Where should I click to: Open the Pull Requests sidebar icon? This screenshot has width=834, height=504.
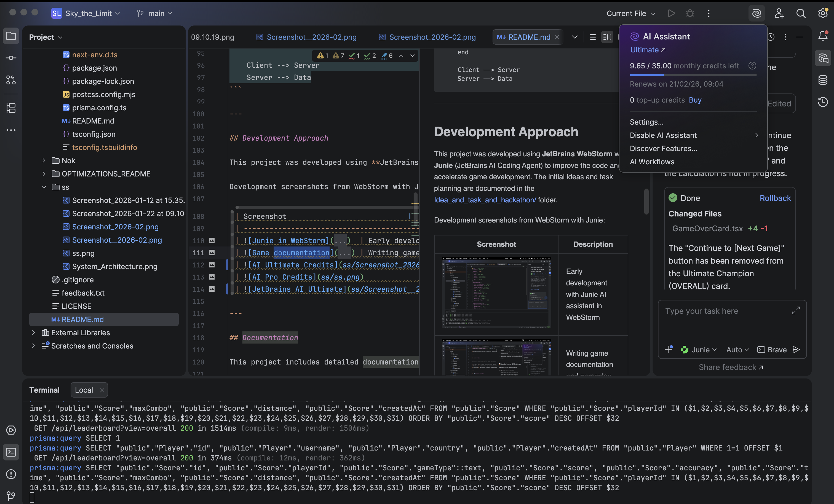11,80
